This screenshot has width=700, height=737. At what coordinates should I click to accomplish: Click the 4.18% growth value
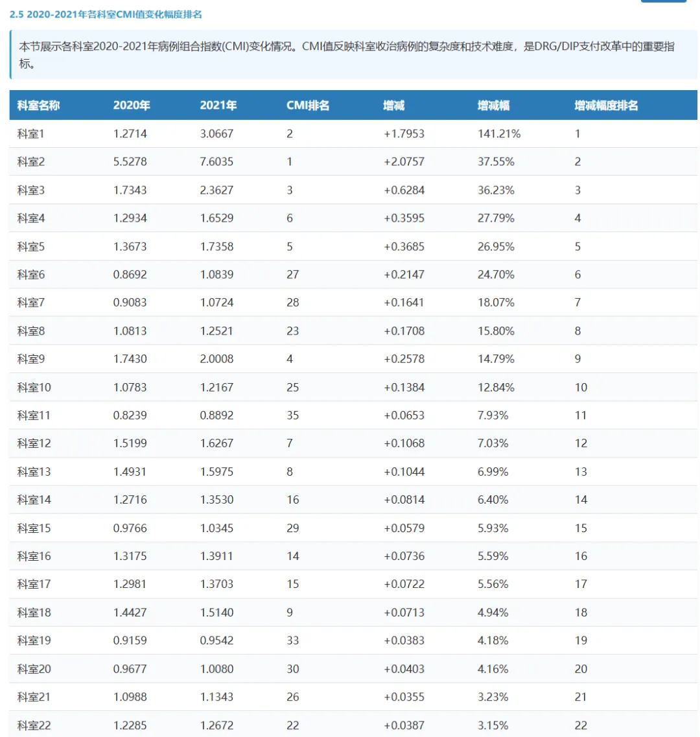(493, 640)
